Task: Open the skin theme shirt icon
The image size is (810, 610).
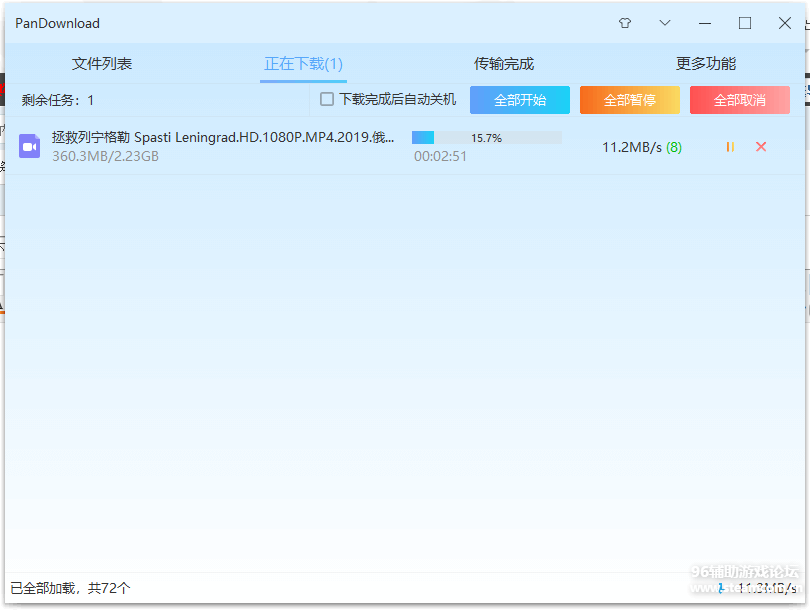Action: 625,23
